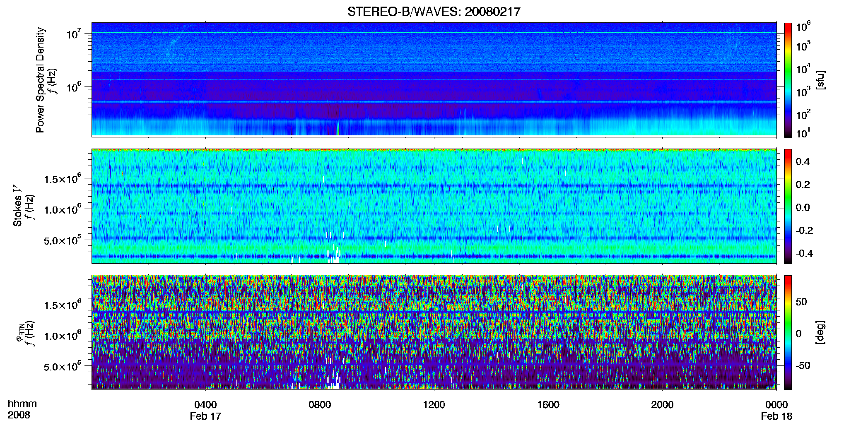Click the 10^1 value on top colorbar
Image resolution: width=868 pixels, height=447 pixels.
[803, 133]
